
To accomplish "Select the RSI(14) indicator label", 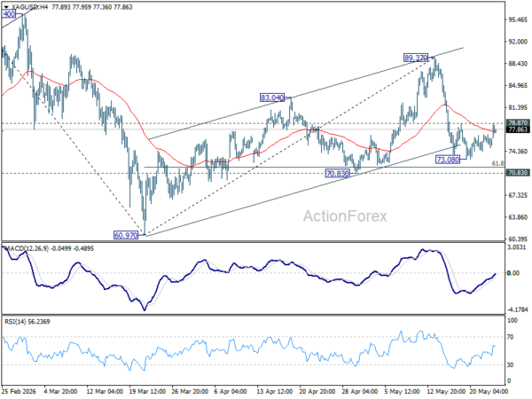I will point(14,321).
